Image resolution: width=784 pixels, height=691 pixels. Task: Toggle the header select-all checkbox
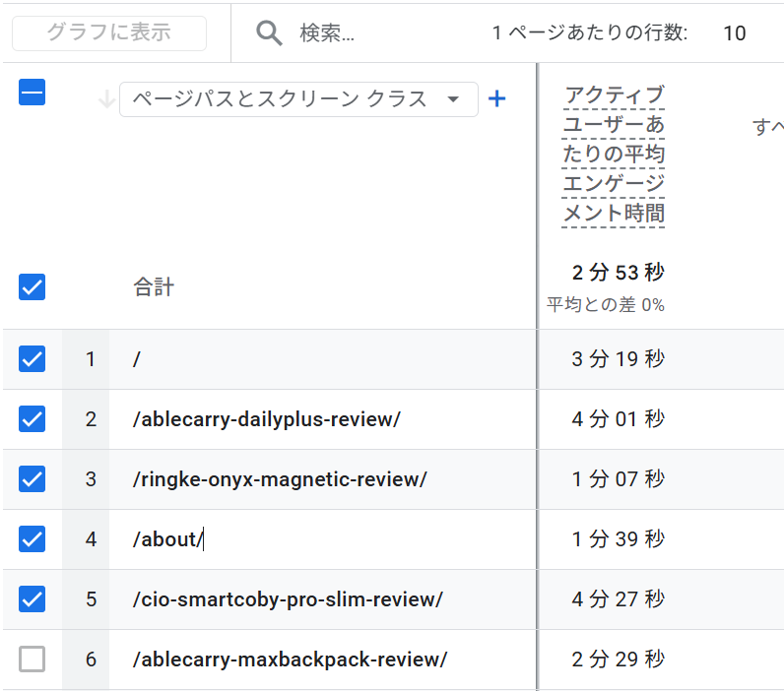point(33,93)
